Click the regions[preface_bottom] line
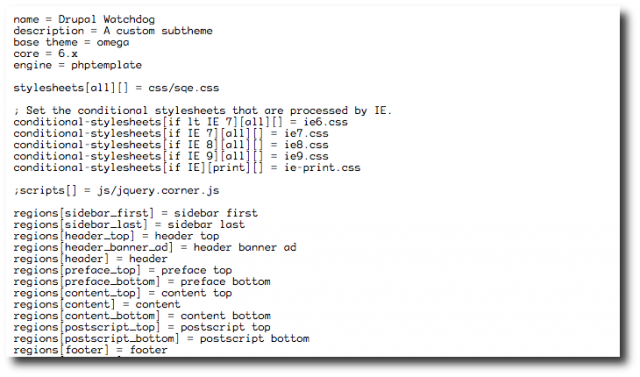This screenshot has width=640, height=377. 142,282
